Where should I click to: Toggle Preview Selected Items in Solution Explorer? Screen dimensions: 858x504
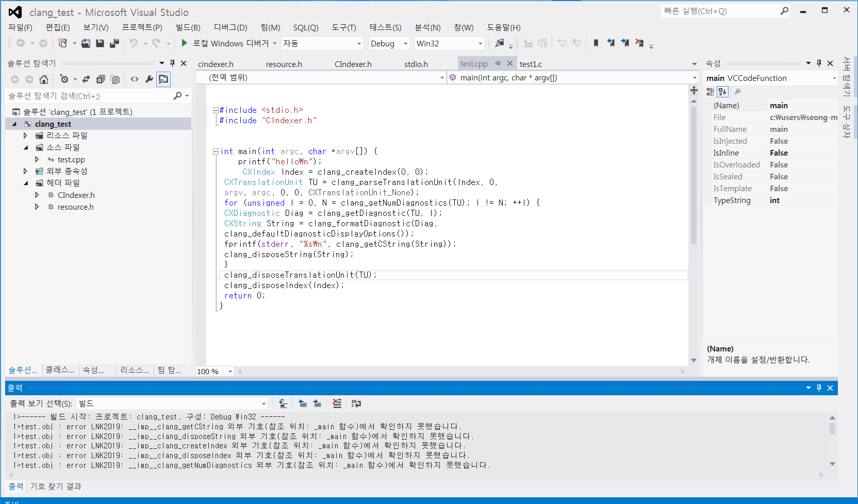coord(163,79)
